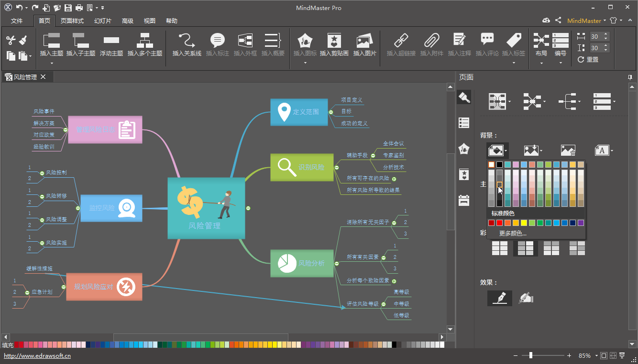The image size is (638, 364).
Task: Pick the yellow standard color swatch
Action: [524, 223]
